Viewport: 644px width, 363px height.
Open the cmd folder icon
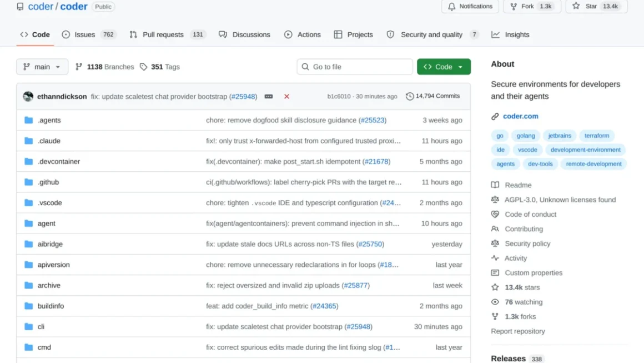28,347
